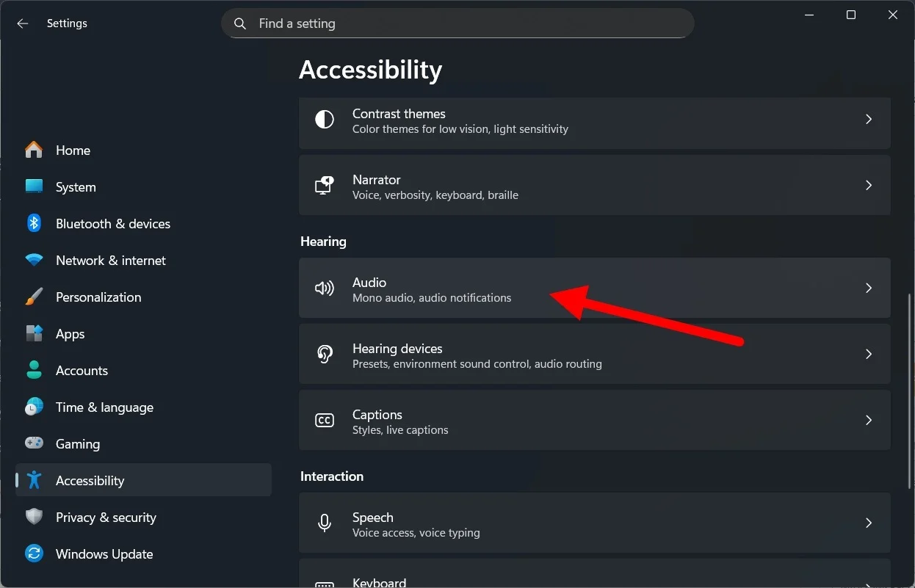Image resolution: width=915 pixels, height=588 pixels.
Task: Expand the Captions settings chevron
Action: (x=869, y=420)
